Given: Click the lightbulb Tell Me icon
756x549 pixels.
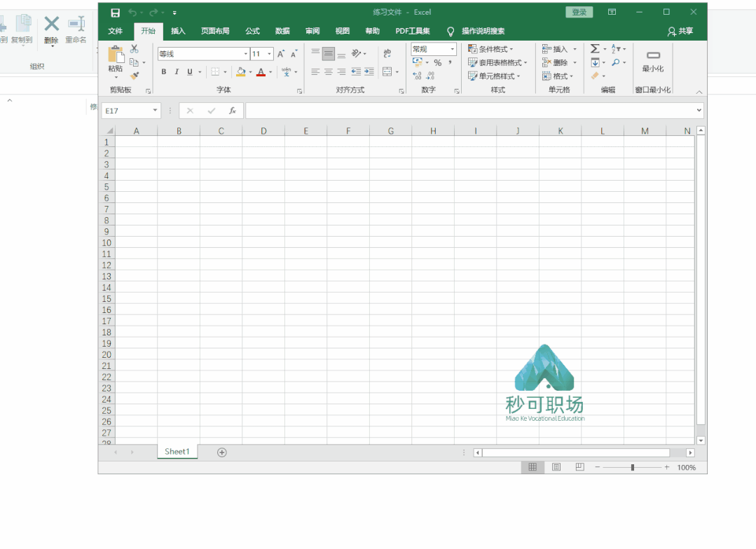Looking at the screenshot, I should click(x=451, y=32).
